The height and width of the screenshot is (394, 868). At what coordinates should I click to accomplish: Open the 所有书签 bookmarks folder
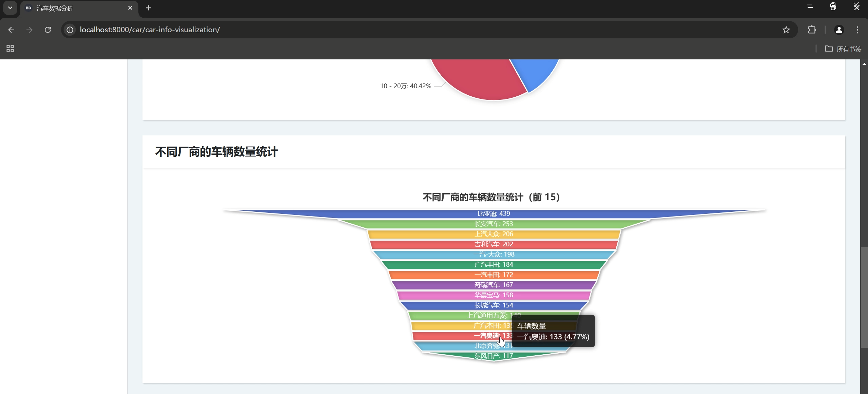click(843, 49)
